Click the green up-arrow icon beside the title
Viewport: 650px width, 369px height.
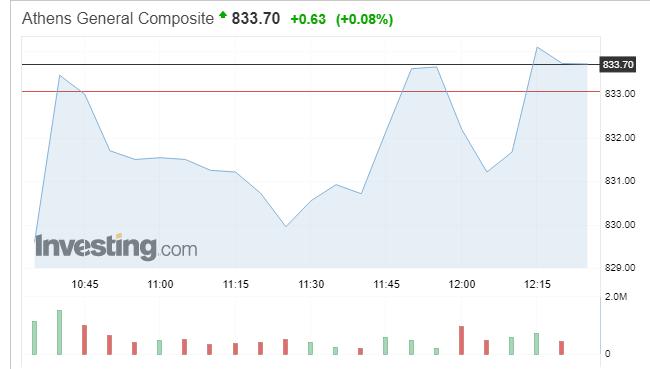(x=223, y=15)
